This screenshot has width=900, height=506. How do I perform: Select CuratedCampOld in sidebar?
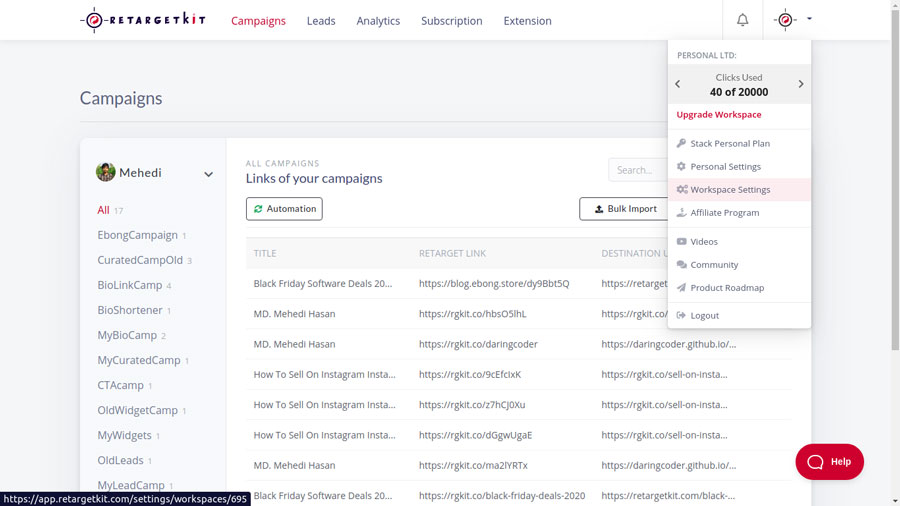coord(140,260)
